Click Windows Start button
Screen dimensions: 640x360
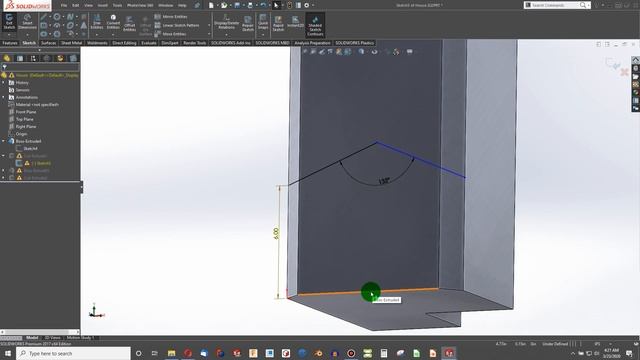[7, 353]
